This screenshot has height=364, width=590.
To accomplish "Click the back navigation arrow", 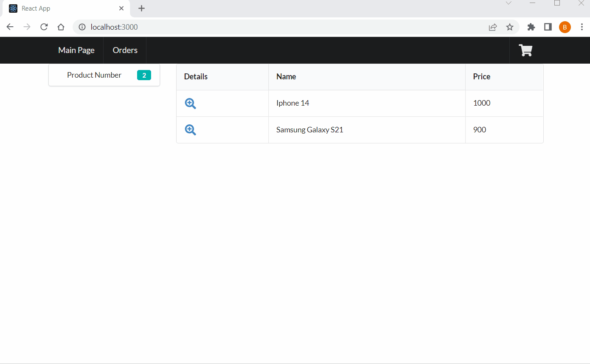I will (10, 27).
